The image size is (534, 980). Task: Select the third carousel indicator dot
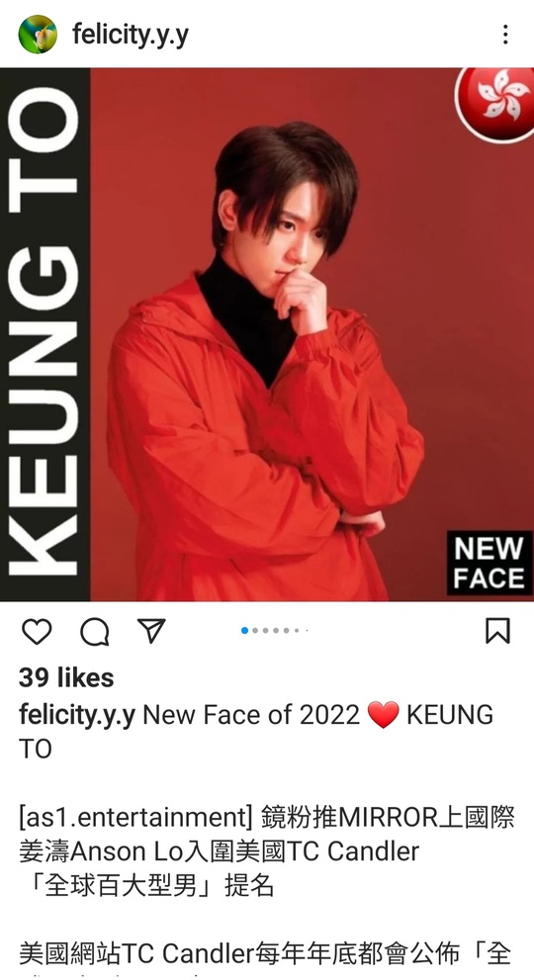click(266, 631)
